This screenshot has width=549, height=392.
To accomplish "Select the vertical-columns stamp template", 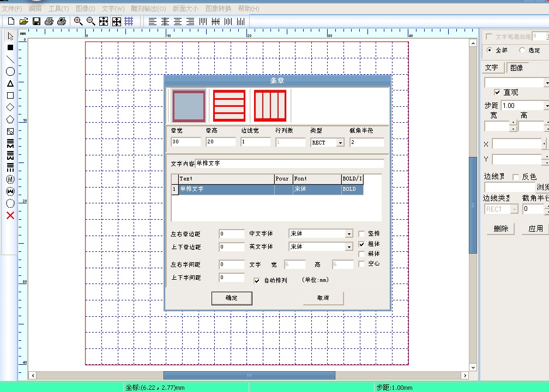I will (x=270, y=106).
